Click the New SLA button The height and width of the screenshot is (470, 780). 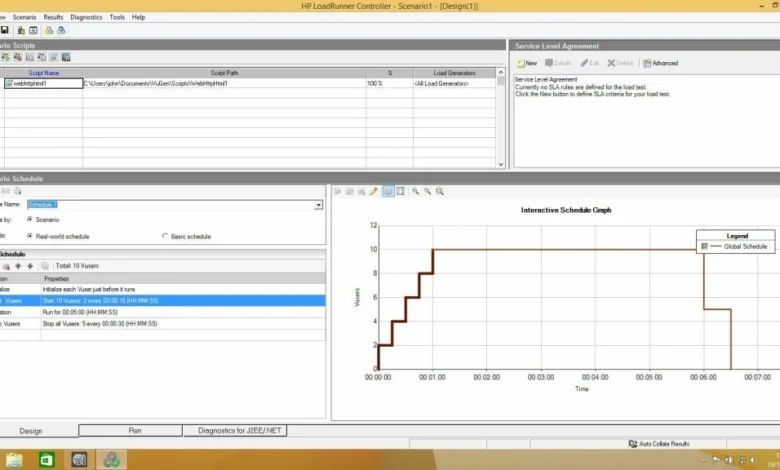tap(527, 63)
